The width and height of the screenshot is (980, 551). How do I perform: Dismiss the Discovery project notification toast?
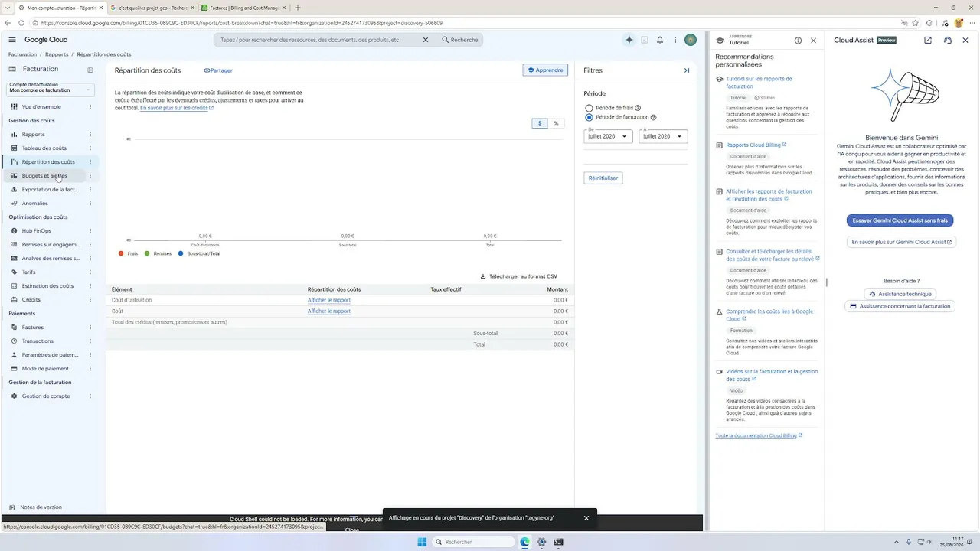coord(586,518)
